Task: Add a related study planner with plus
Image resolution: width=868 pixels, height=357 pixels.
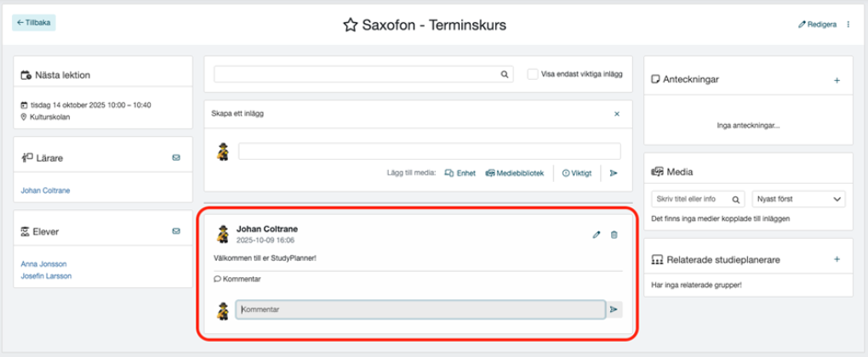Action: tap(837, 258)
